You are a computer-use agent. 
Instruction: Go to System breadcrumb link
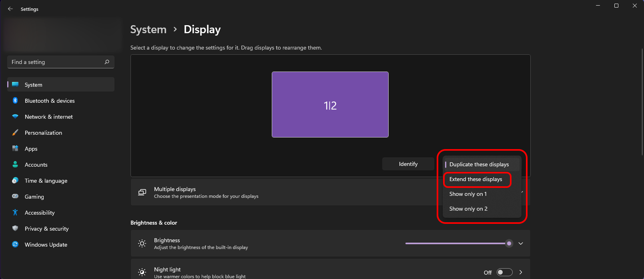pyautogui.click(x=148, y=30)
